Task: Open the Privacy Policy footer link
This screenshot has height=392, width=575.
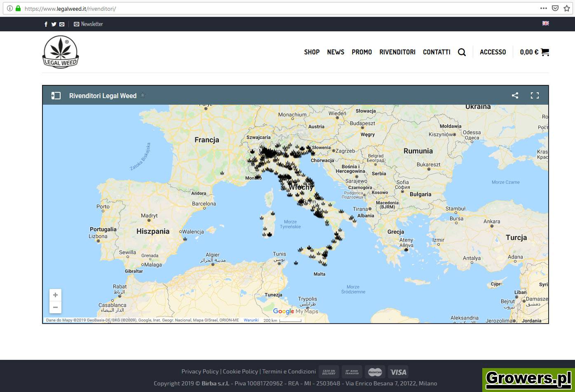Action: [200, 371]
